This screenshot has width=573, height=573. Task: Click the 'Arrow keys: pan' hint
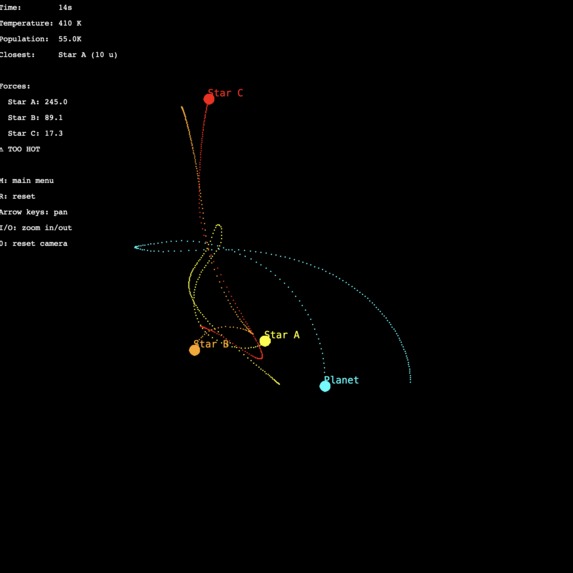[34, 212]
